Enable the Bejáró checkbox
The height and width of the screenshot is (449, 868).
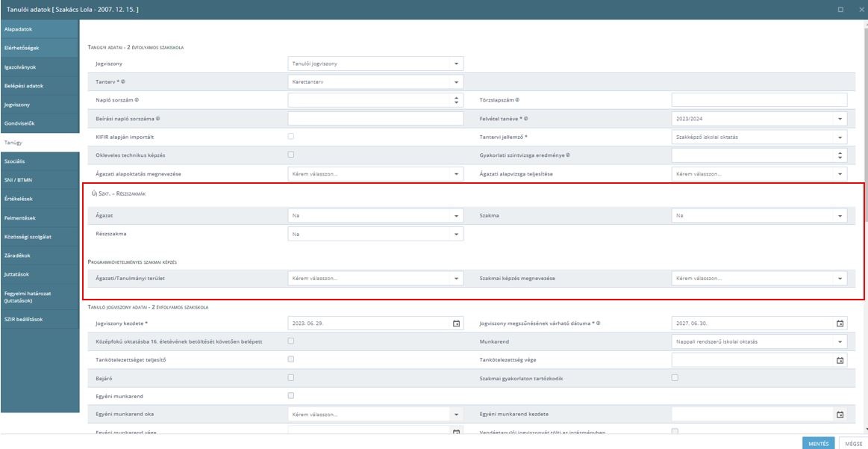pyautogui.click(x=290, y=377)
